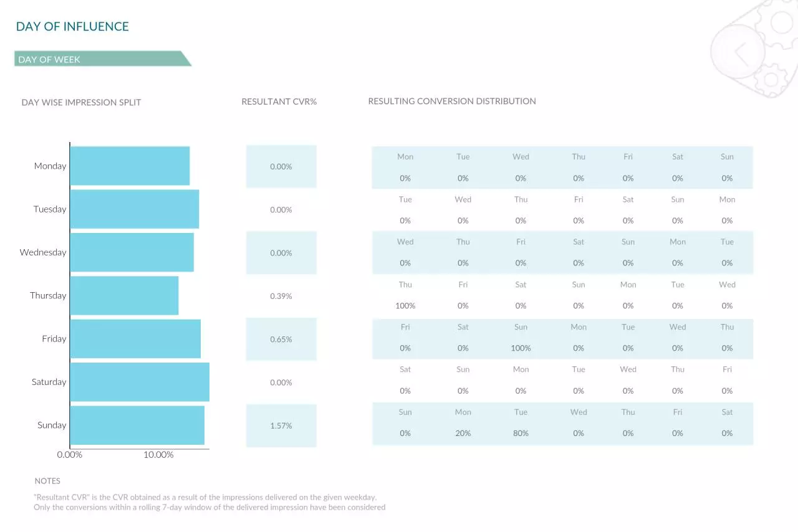This screenshot has width=798, height=532.
Task: Select the Sunday impression bar
Action: (x=137, y=425)
